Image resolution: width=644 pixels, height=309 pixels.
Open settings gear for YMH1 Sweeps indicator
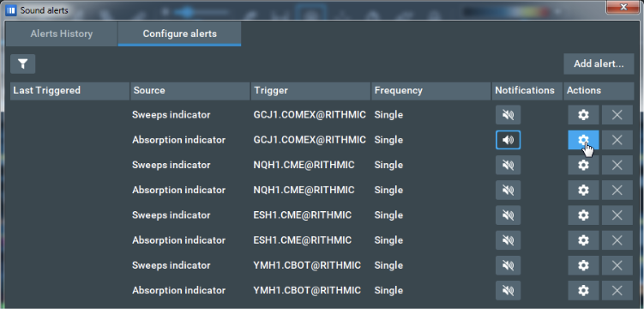click(583, 265)
